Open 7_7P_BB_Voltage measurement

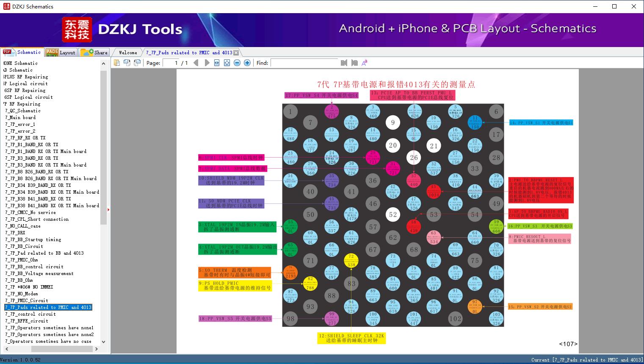pyautogui.click(x=39, y=273)
